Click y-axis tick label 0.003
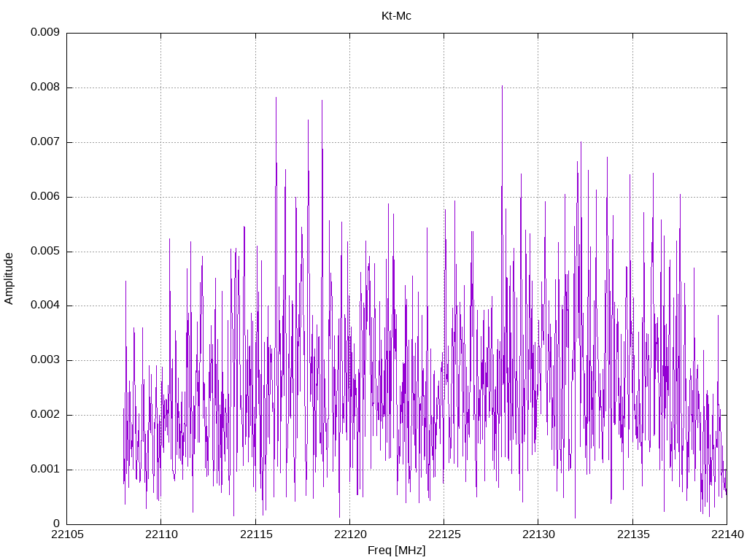 [x=45, y=360]
